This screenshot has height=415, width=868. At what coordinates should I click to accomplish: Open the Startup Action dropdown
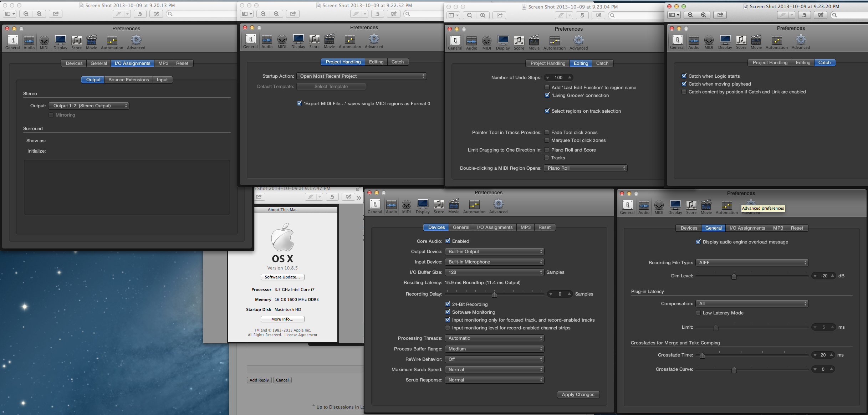coord(362,76)
